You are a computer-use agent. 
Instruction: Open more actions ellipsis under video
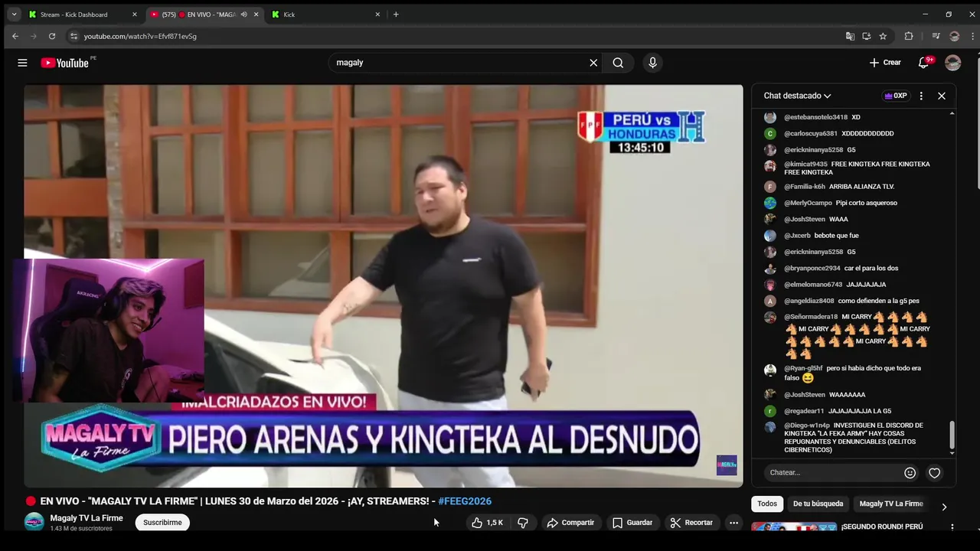[733, 523]
